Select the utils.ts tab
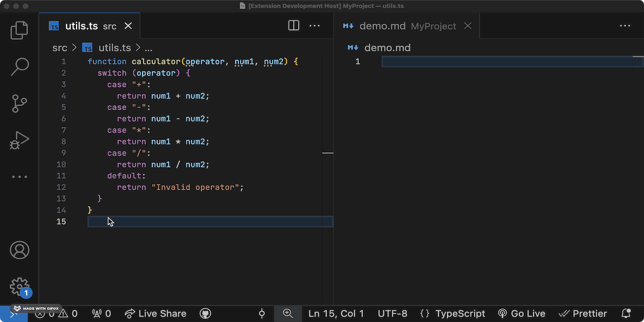Image resolution: width=644 pixels, height=322 pixels. pos(80,26)
